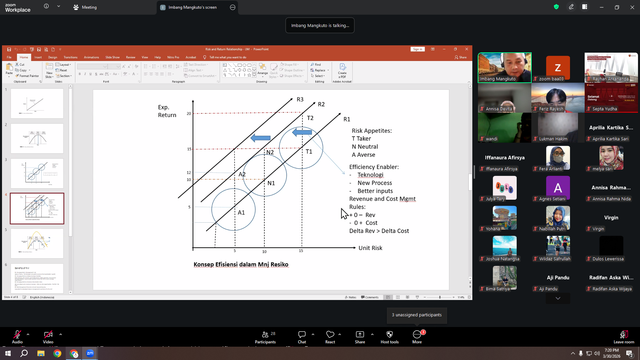Open Replace dropdown in Editing group
The height and width of the screenshot is (360, 640).
coord(328,70)
